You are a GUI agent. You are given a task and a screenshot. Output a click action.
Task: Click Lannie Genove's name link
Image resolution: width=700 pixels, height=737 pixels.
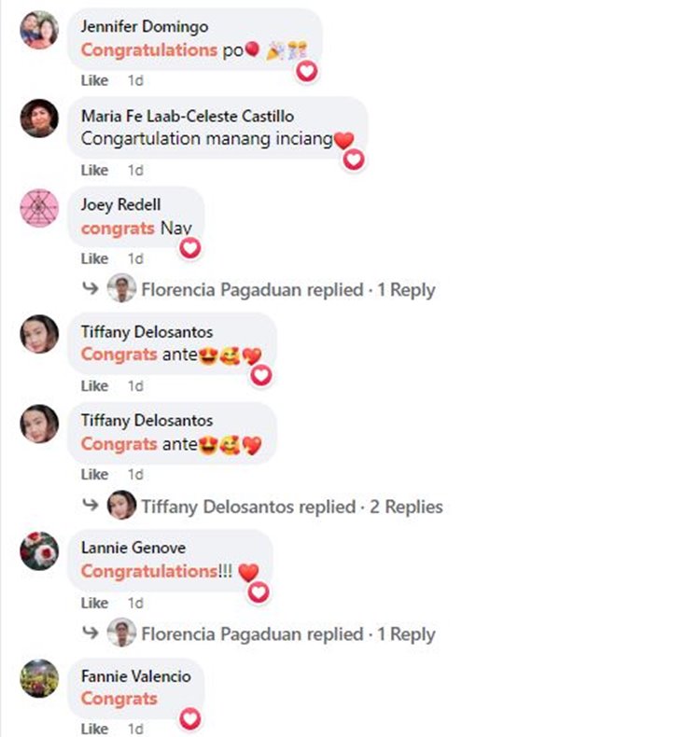tap(133, 548)
